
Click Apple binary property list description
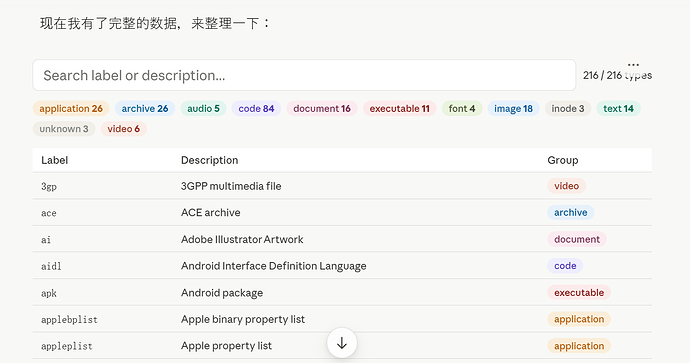coord(242,319)
